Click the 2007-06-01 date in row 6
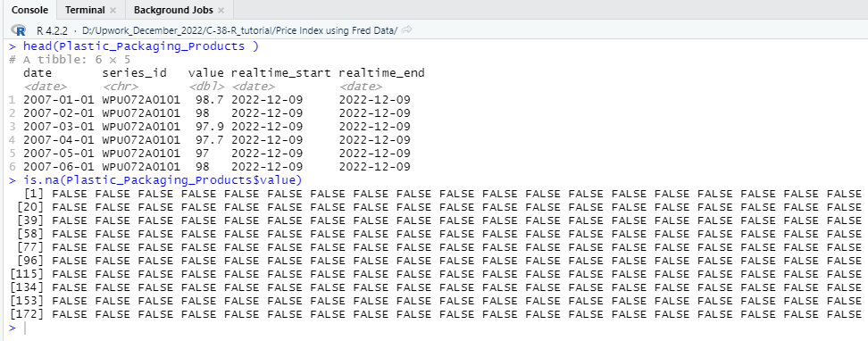868x341 pixels. point(59,167)
